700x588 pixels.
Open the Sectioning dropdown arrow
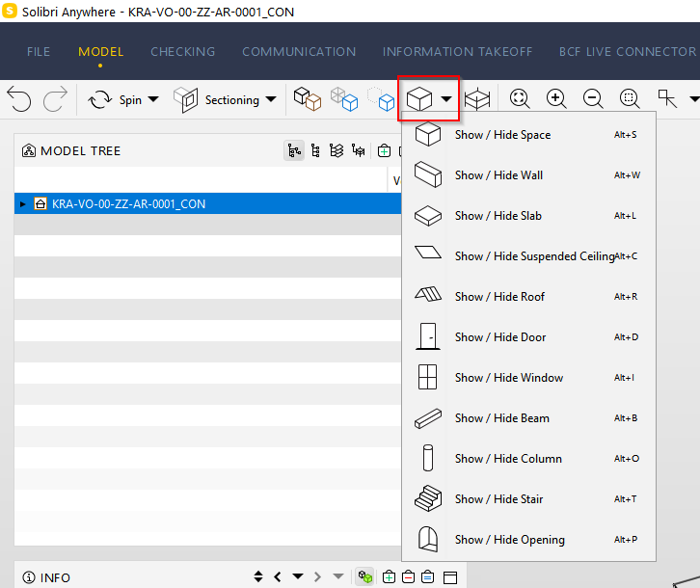[x=271, y=99]
